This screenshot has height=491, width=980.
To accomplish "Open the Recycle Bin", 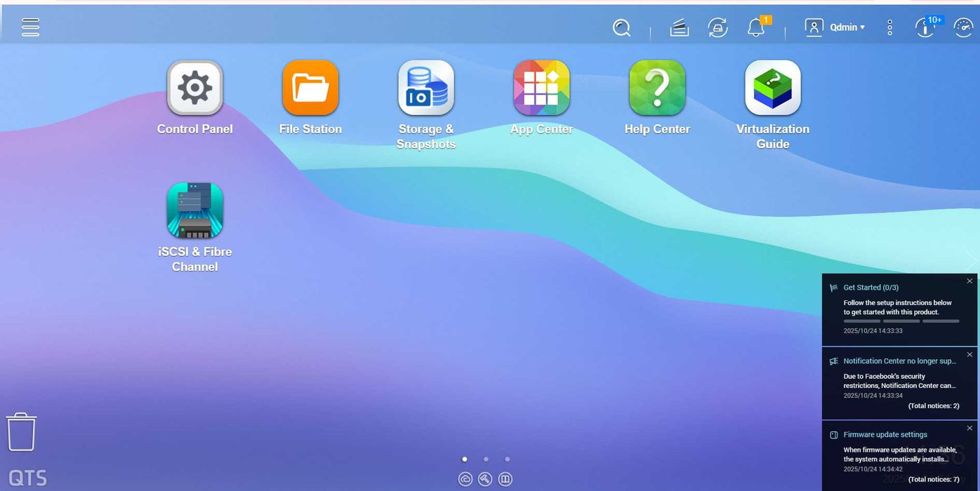I will pos(21,432).
